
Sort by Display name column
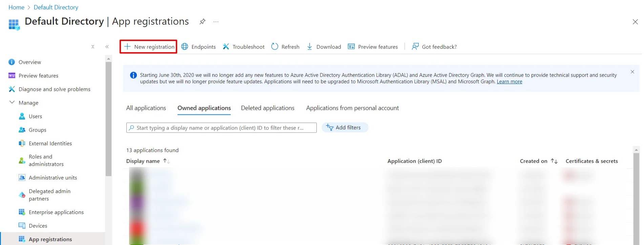point(148,161)
